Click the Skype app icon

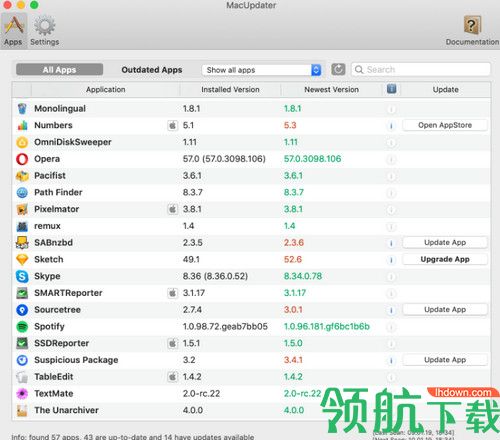pos(22,276)
